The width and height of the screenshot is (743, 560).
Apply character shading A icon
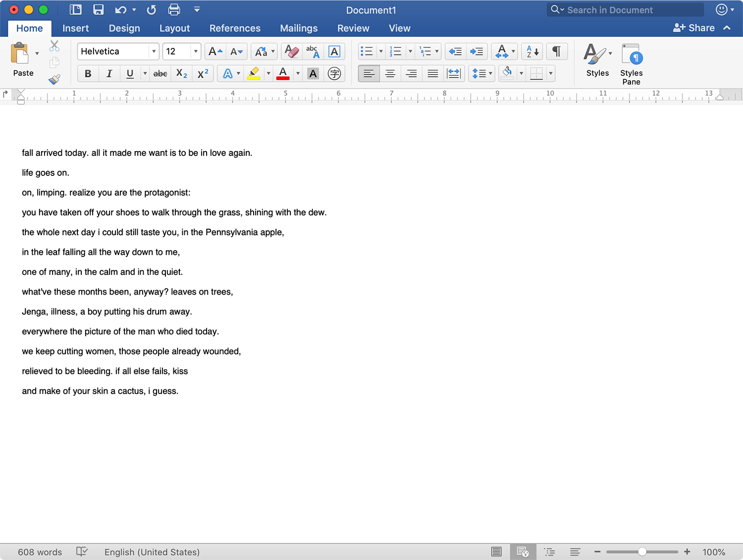tap(313, 74)
